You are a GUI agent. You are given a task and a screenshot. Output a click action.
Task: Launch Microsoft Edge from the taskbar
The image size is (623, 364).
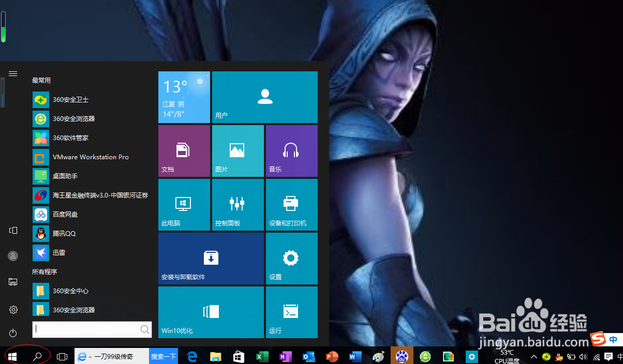coord(192,356)
